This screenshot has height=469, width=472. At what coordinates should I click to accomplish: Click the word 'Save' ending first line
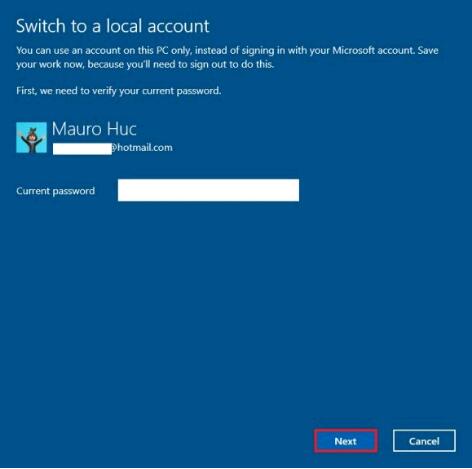(x=428, y=50)
